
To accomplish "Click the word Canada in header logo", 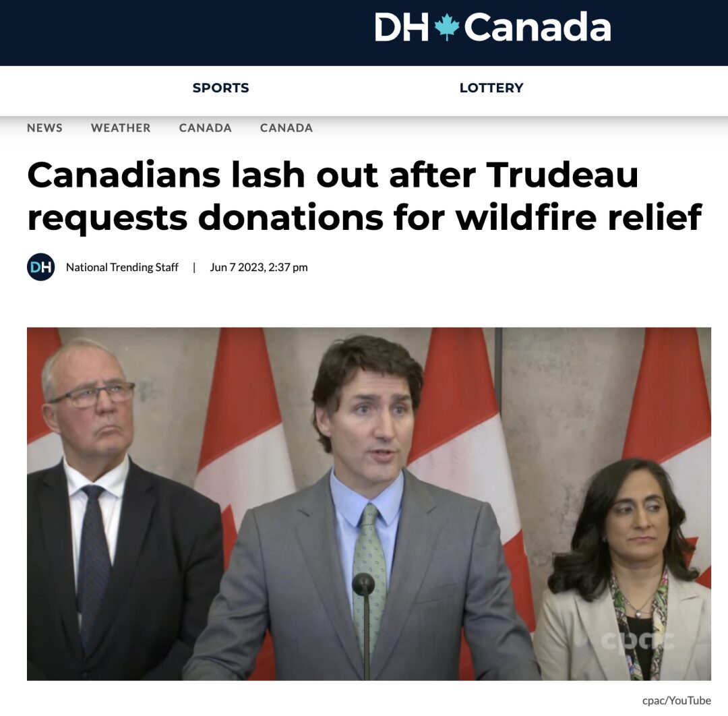I will pyautogui.click(x=538, y=27).
